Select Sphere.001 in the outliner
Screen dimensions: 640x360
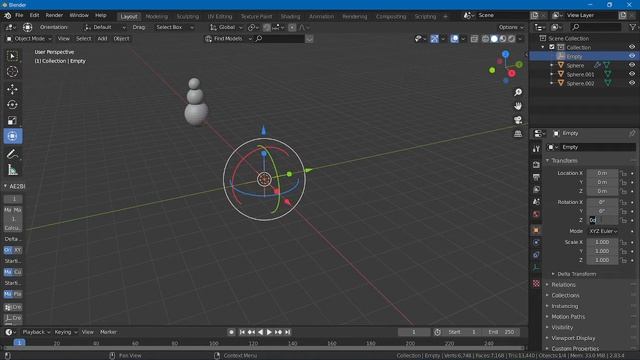580,74
